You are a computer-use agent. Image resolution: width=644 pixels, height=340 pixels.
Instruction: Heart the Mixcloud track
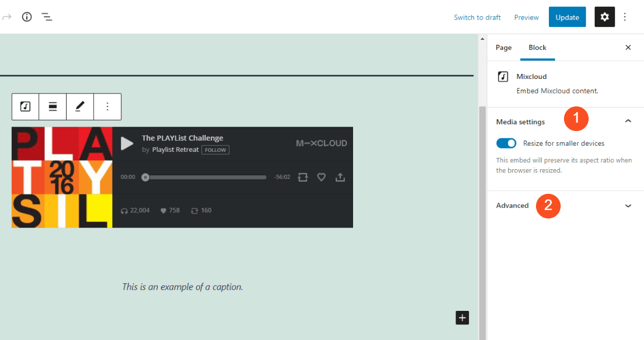321,176
